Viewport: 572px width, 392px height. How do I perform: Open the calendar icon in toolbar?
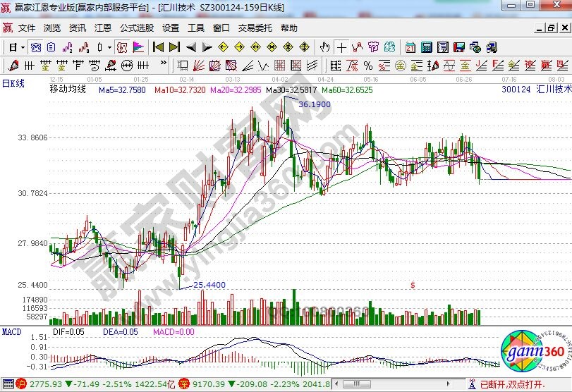(410, 47)
